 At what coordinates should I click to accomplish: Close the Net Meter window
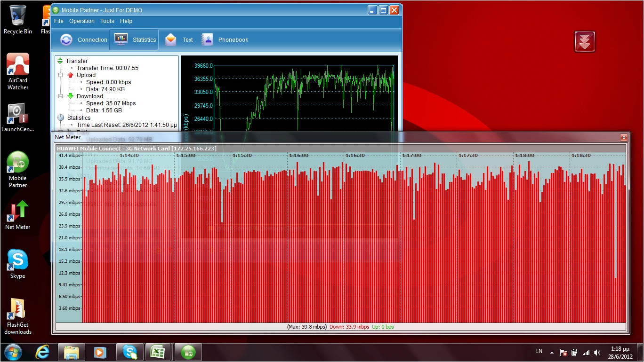click(624, 137)
